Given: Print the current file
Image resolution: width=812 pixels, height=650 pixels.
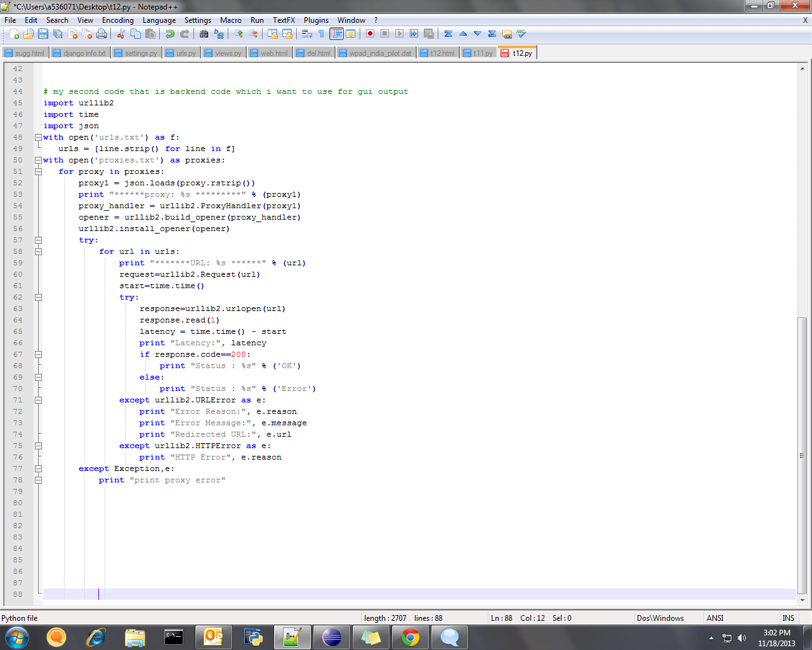Looking at the screenshot, I should 102,34.
